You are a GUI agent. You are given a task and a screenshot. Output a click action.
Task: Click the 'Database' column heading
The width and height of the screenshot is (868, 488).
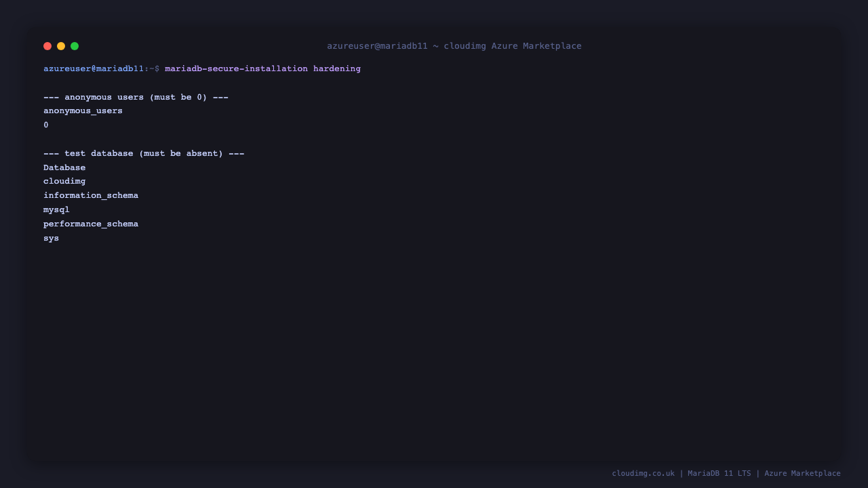point(64,167)
